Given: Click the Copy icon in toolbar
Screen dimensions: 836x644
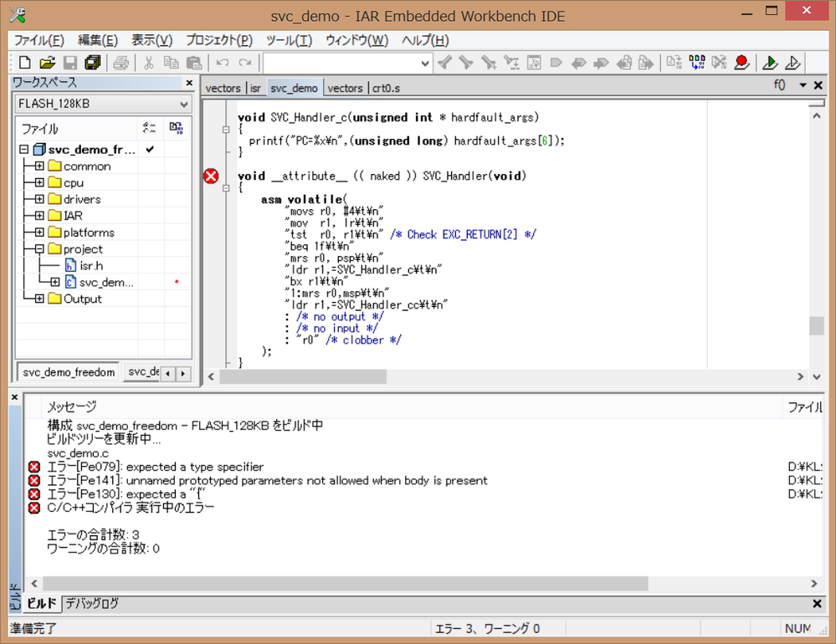Looking at the screenshot, I should [x=172, y=63].
